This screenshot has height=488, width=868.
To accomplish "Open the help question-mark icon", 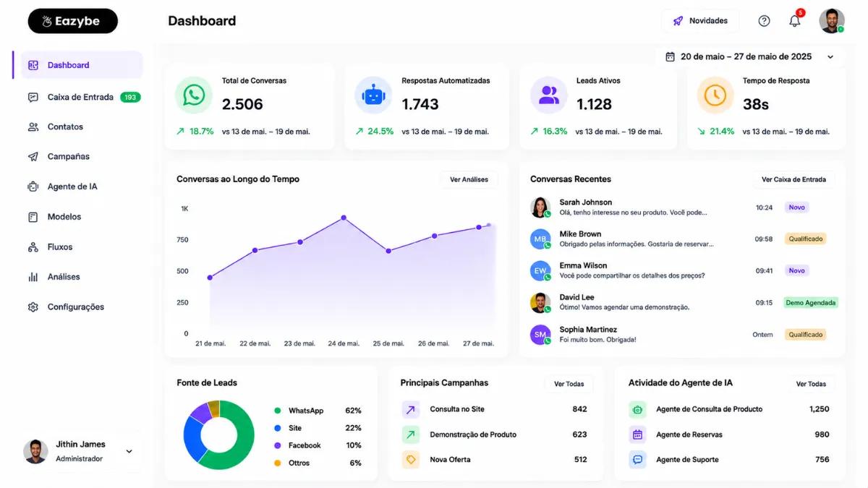I will [x=764, y=21].
